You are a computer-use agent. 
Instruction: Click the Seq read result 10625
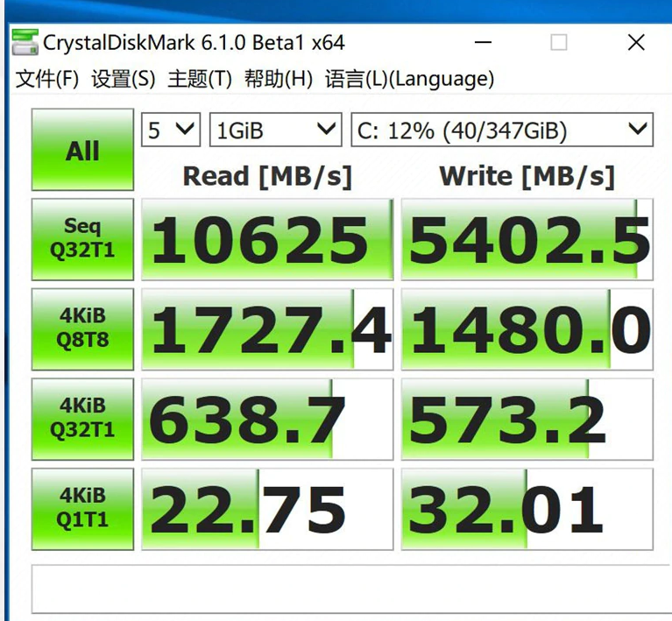pos(267,239)
